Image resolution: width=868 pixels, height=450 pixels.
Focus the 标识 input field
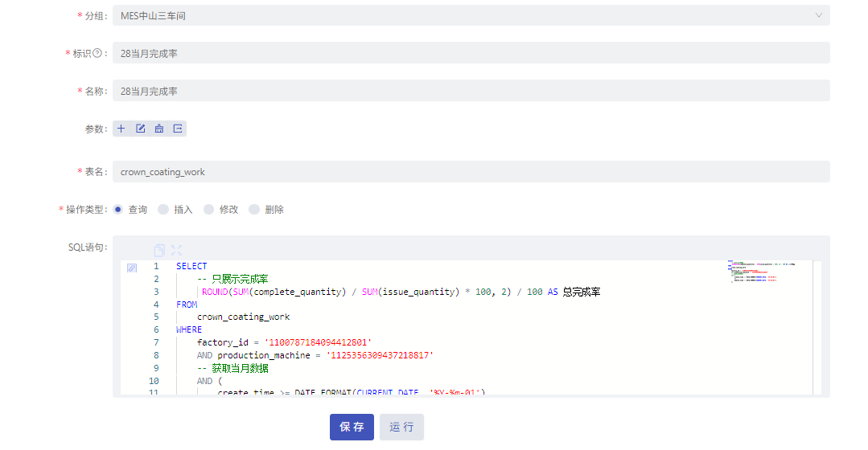pyautogui.click(x=471, y=53)
